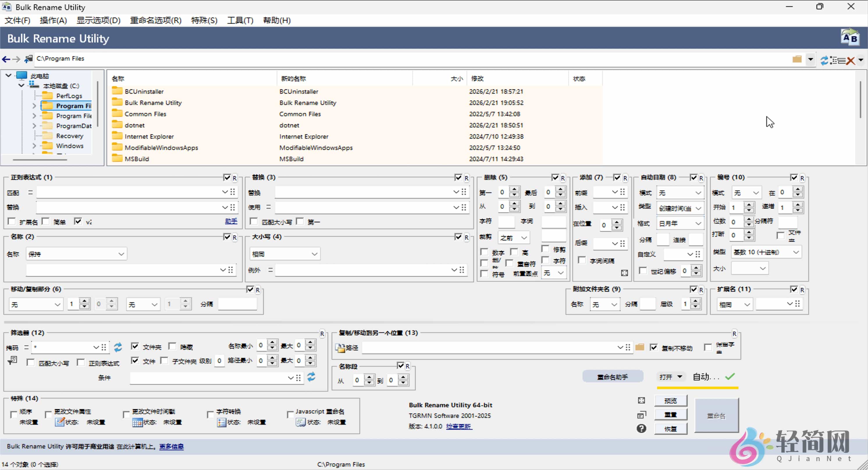Viewport: 868px width, 470px height.
Task: Click the red X clear-criteria icon
Action: pos(851,61)
